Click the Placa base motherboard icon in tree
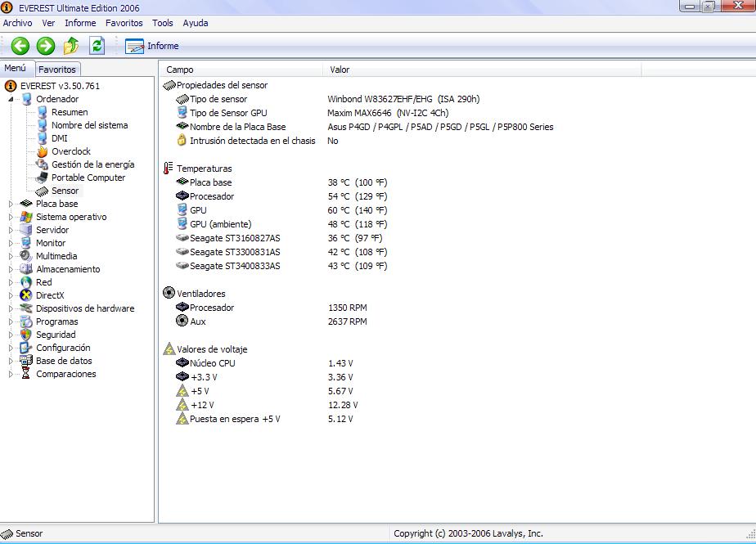756x544 pixels. click(26, 204)
